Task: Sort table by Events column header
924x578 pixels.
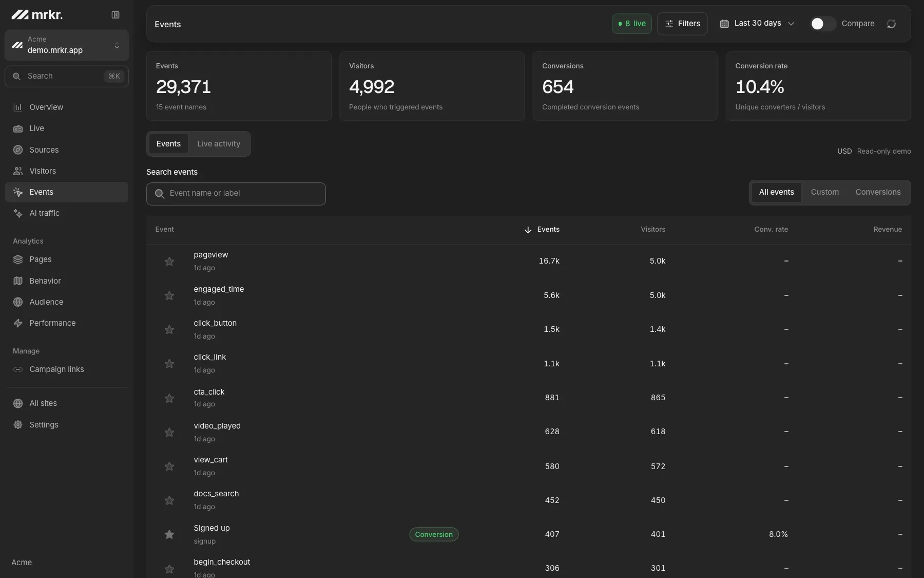Action: (542, 230)
